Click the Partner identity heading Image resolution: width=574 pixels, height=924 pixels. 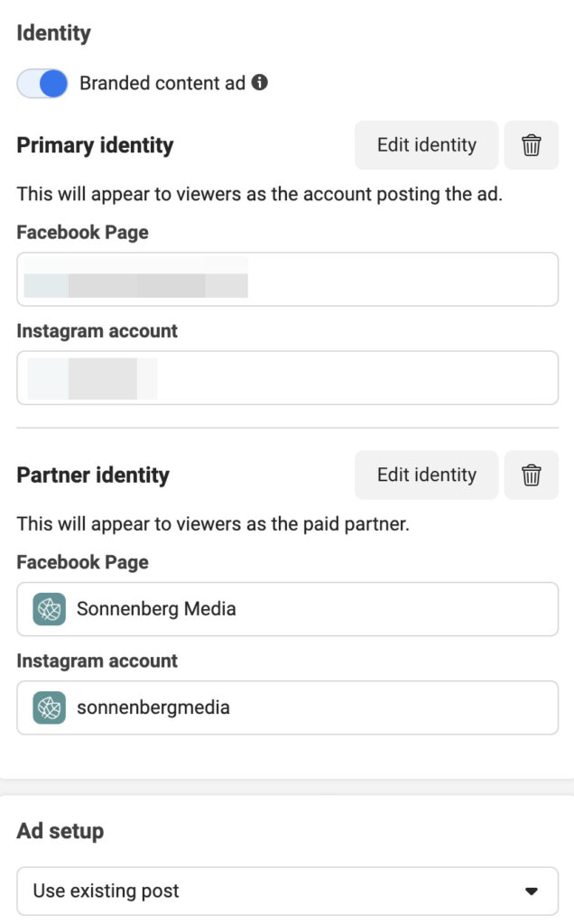pyautogui.click(x=93, y=476)
